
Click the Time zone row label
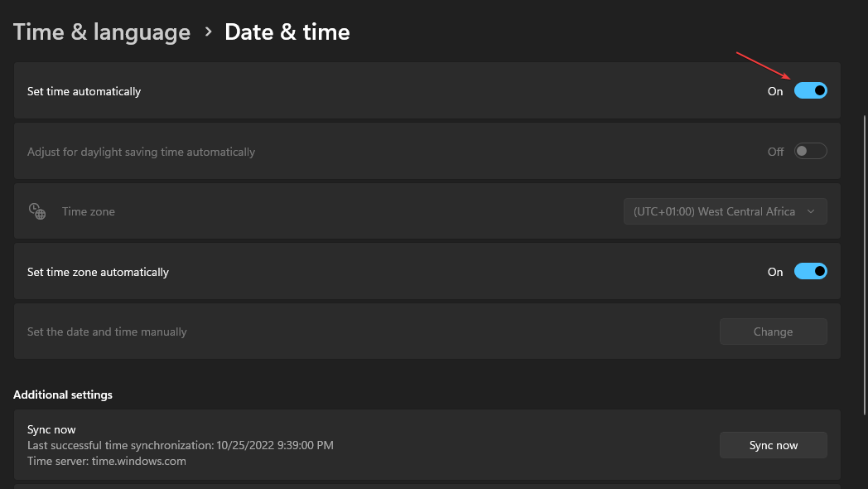(x=89, y=211)
